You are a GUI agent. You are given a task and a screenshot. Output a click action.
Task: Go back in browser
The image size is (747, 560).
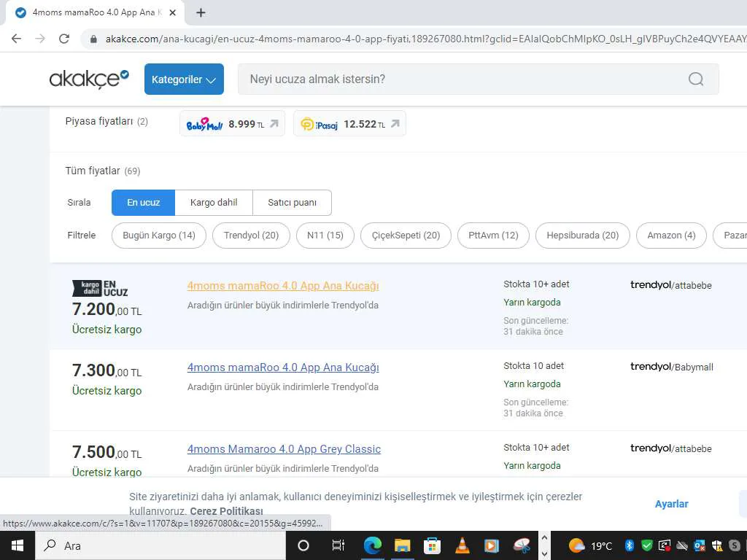(x=16, y=39)
